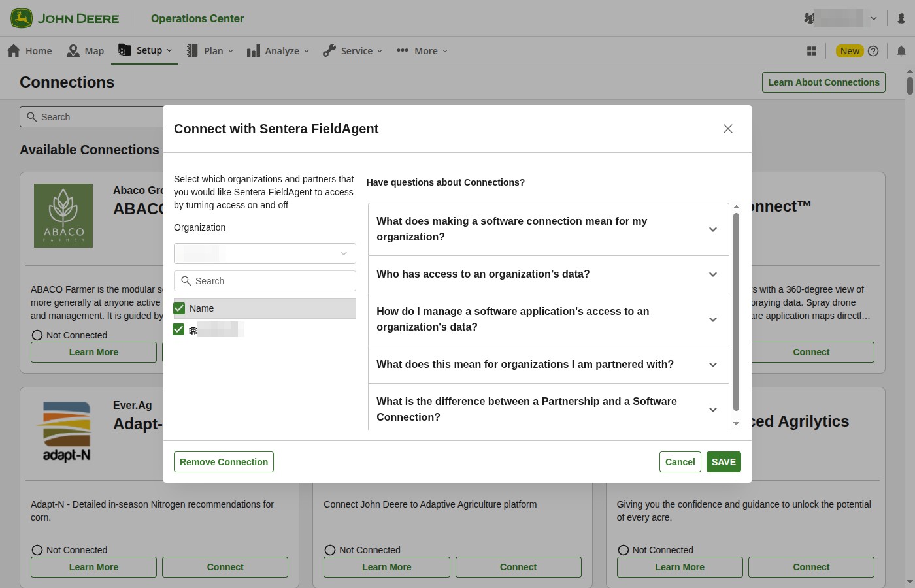Open the More menu
Screen dimensions: 915x588
tap(422, 51)
